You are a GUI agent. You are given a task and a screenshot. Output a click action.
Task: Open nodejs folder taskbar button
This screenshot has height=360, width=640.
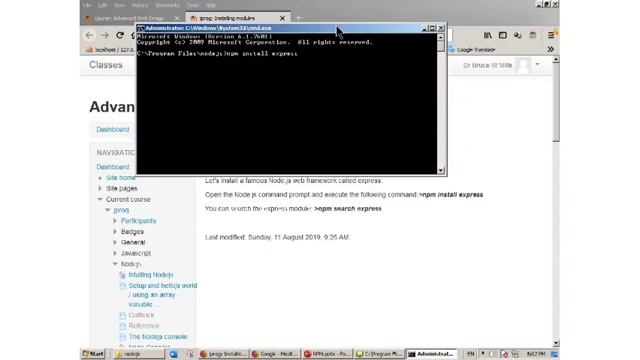pyautogui.click(x=139, y=354)
